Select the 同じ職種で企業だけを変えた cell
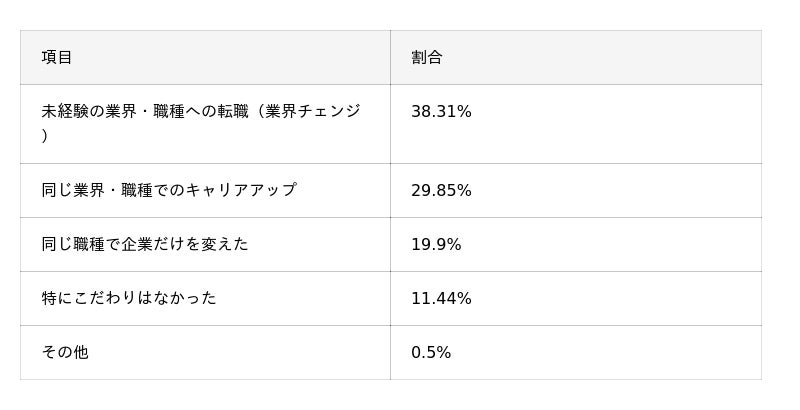This screenshot has height=410, width=800. tap(145, 244)
